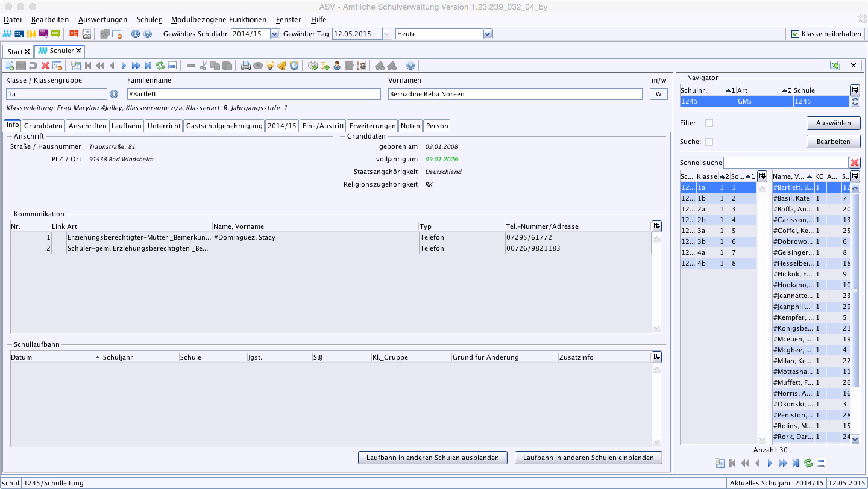Viewport: 868px width, 489px height.
Task: Click refresh icon in Navigator bottom bar
Action: [808, 463]
